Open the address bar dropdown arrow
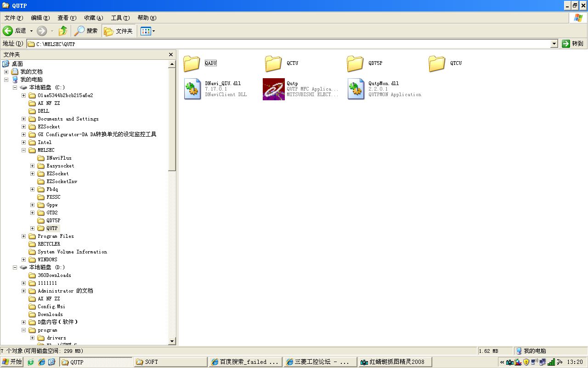 (x=554, y=44)
